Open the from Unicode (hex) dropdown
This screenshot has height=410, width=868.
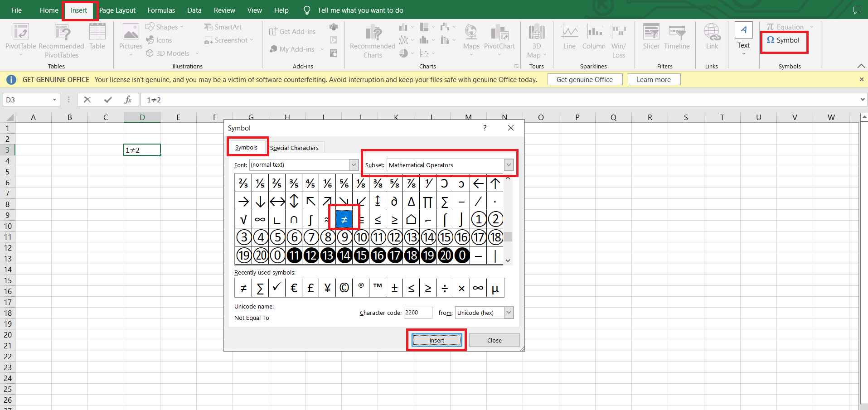point(509,313)
